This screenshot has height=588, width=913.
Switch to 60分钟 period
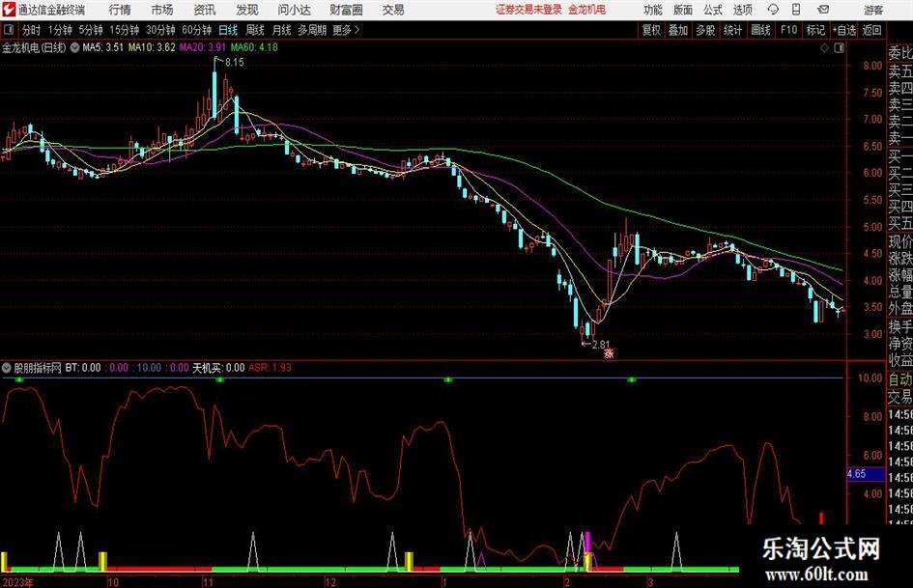click(196, 30)
